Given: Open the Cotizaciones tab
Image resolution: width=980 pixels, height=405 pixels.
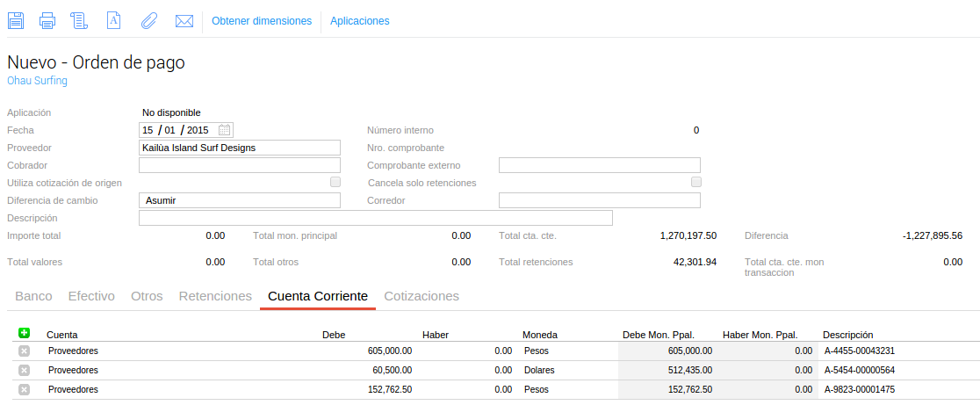Looking at the screenshot, I should coord(422,296).
